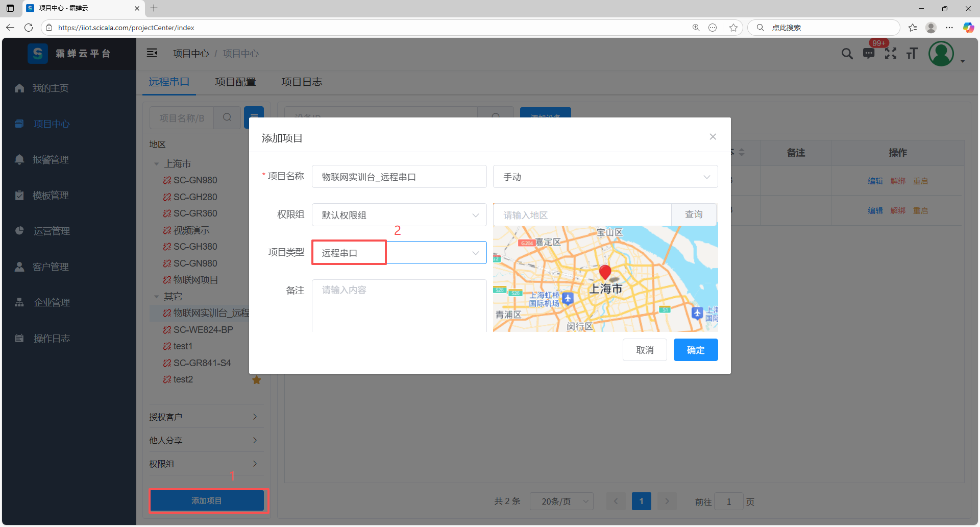980x527 pixels.
Task: Close the 添加项目 dialog with X icon
Action: 713,137
